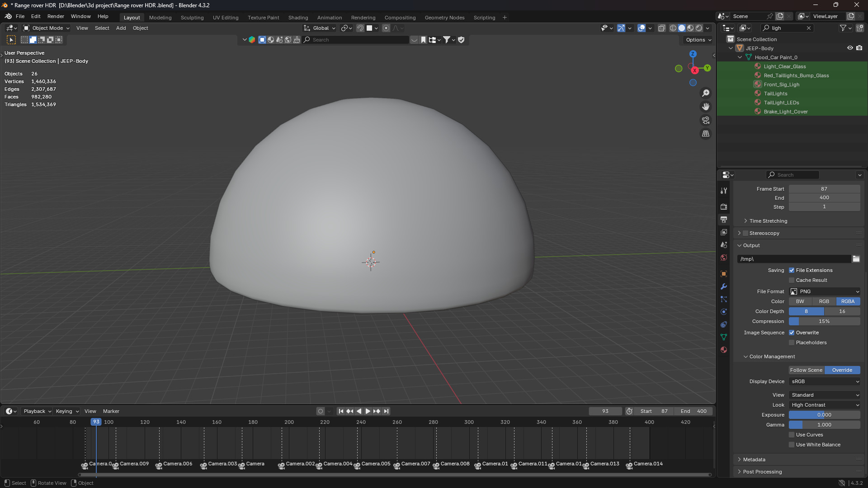Disable the Overwrite checkbox
Viewport: 868px width, 488px height.
792,333
